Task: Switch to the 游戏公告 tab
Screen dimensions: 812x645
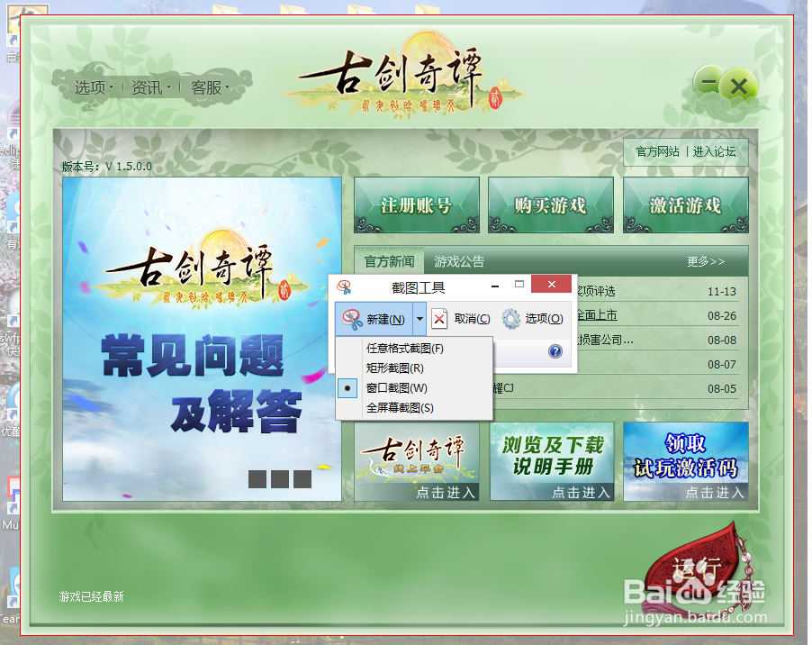Action: [459, 261]
